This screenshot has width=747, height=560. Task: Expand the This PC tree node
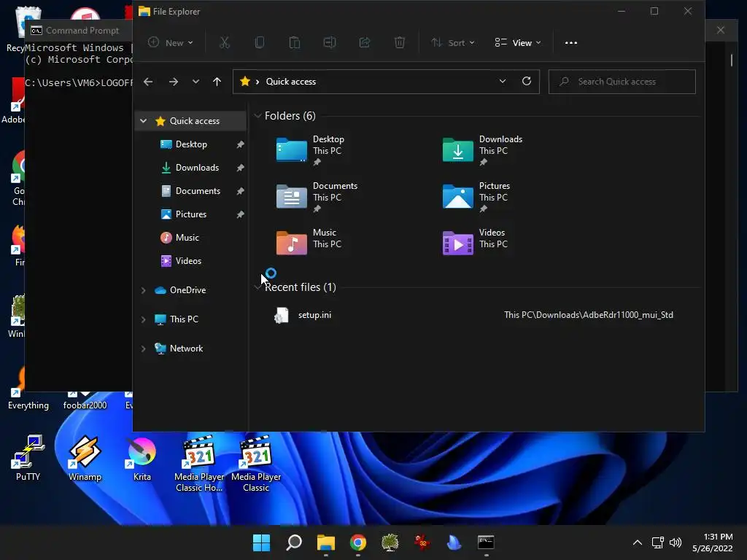click(x=144, y=319)
